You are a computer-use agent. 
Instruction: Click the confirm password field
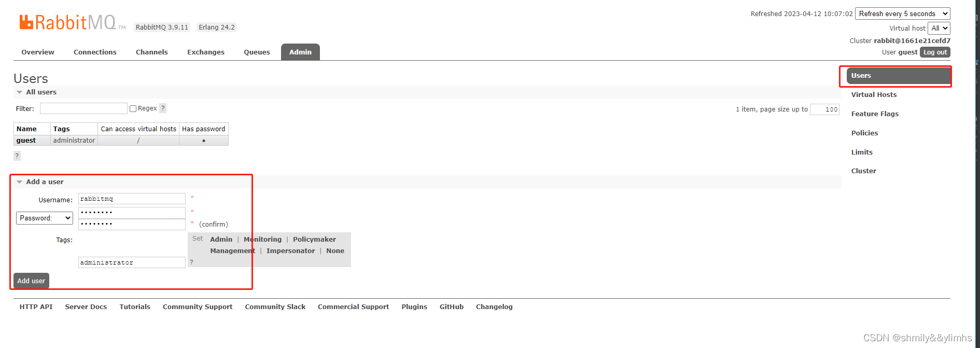point(132,224)
